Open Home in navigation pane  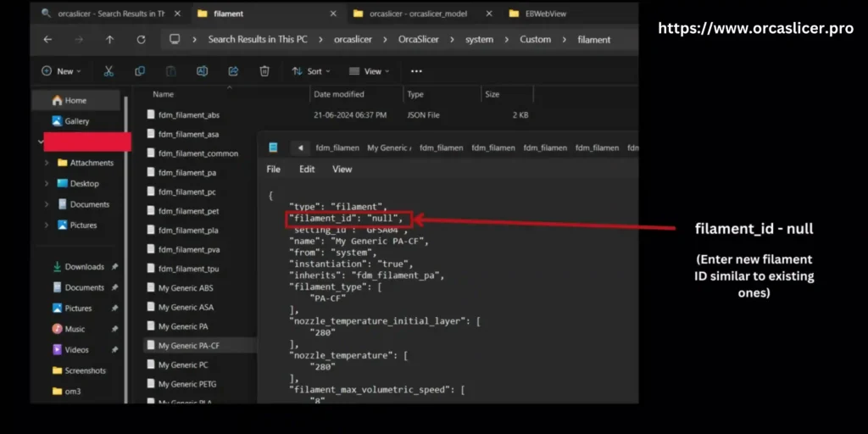coord(75,100)
